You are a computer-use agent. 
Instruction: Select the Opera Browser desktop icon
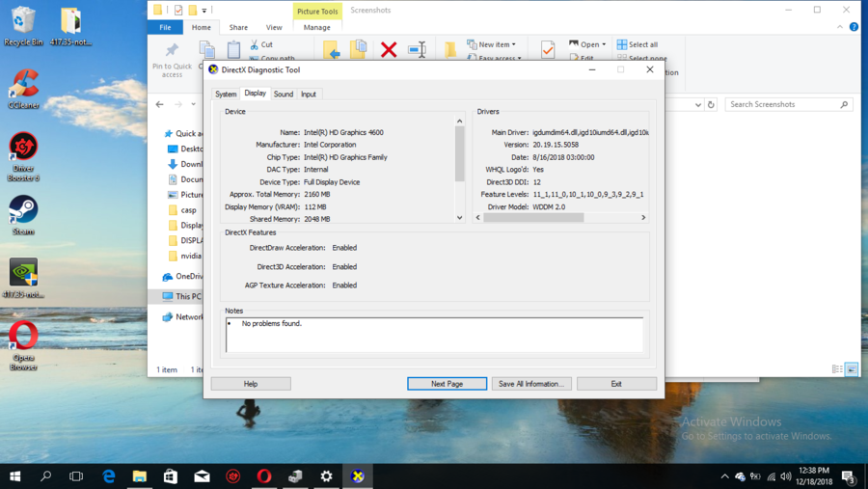coord(23,345)
